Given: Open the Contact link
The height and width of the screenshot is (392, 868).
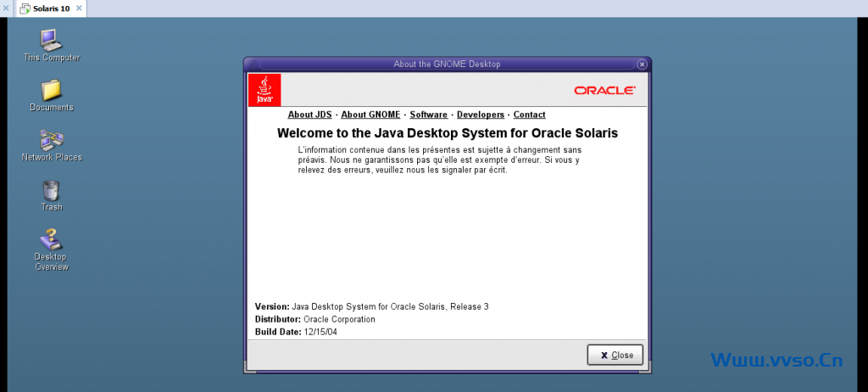Looking at the screenshot, I should coord(529,115).
